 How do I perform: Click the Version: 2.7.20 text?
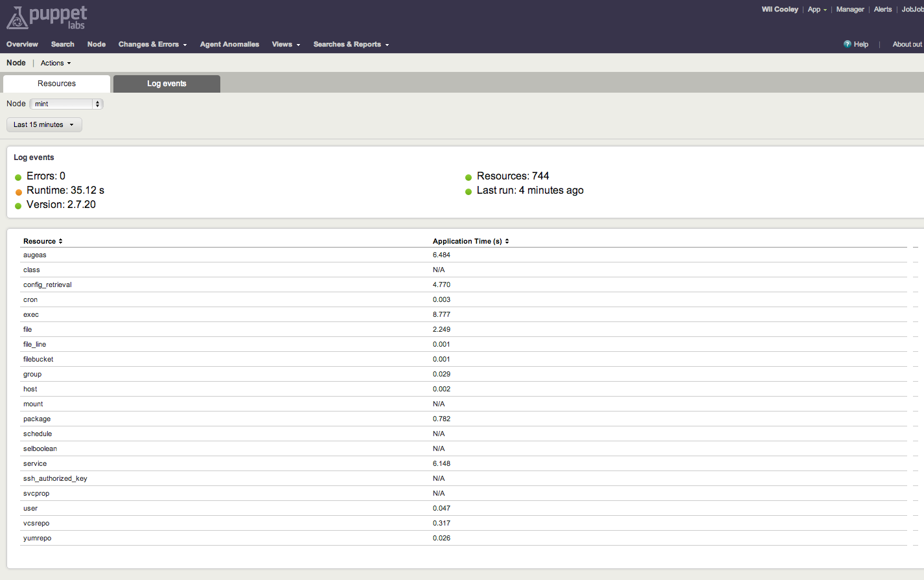coord(61,204)
